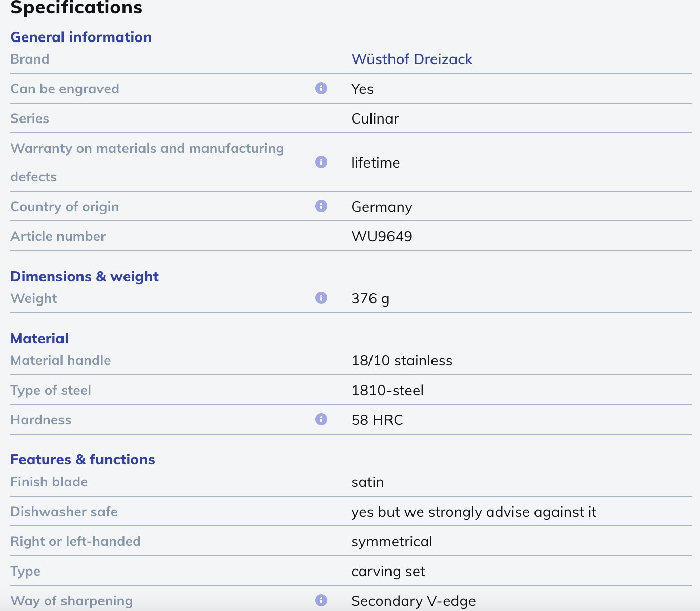700x611 pixels.
Task: Click 'yes but we strongly advise against it'
Action: pyautogui.click(x=474, y=512)
